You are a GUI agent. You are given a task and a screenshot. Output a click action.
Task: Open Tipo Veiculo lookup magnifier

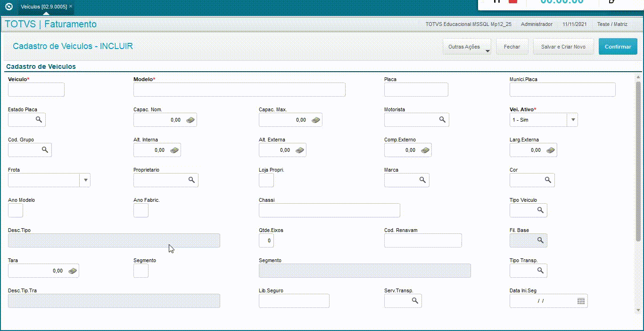541,210
